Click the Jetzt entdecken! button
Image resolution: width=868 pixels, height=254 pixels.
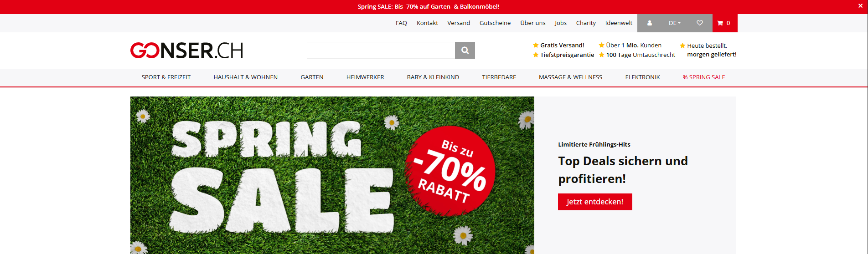pyautogui.click(x=595, y=202)
